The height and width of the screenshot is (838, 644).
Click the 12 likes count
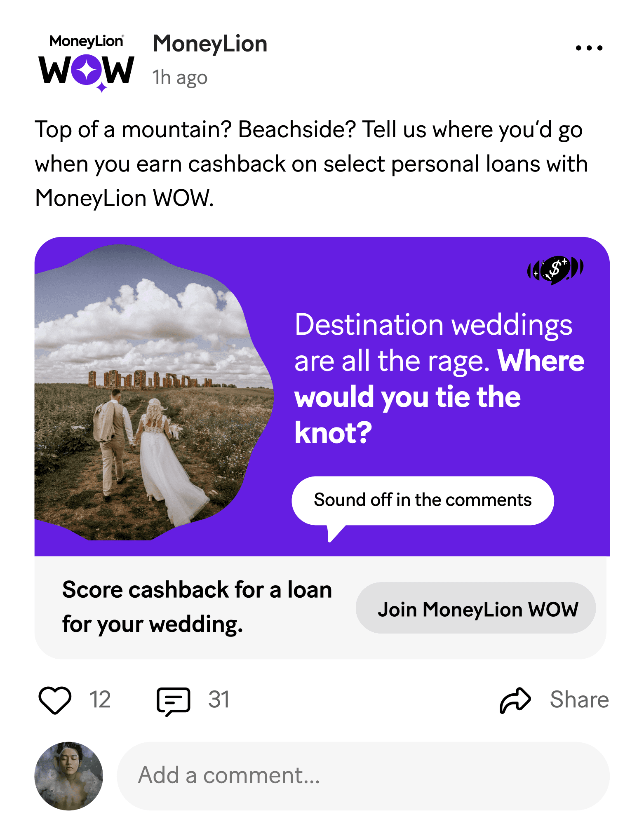(x=100, y=700)
